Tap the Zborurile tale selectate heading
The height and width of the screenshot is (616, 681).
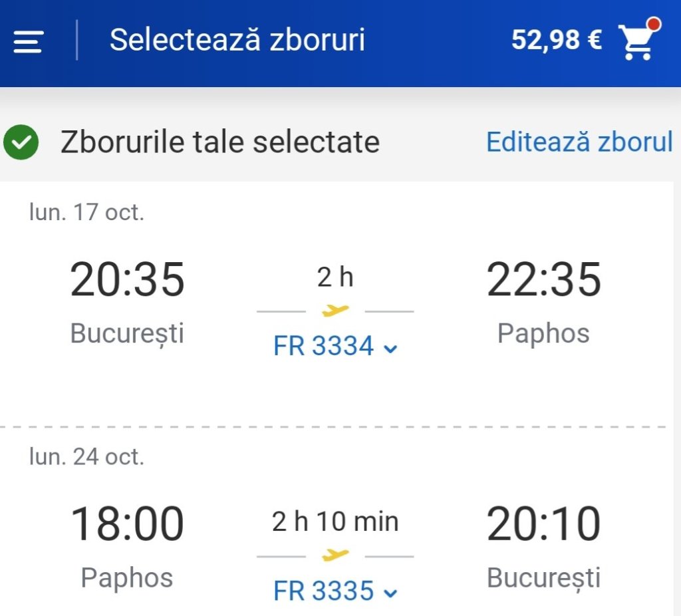[219, 142]
